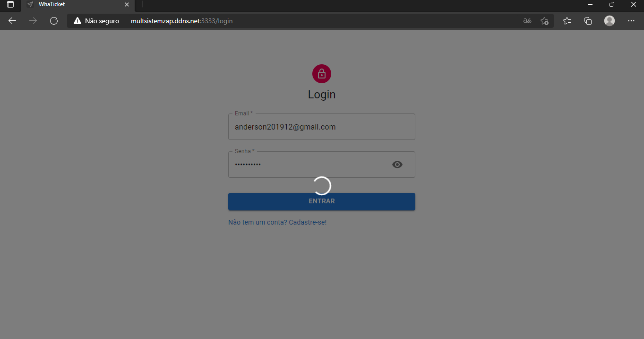Open a new browser tab with plus button
This screenshot has width=644, height=339.
click(143, 5)
